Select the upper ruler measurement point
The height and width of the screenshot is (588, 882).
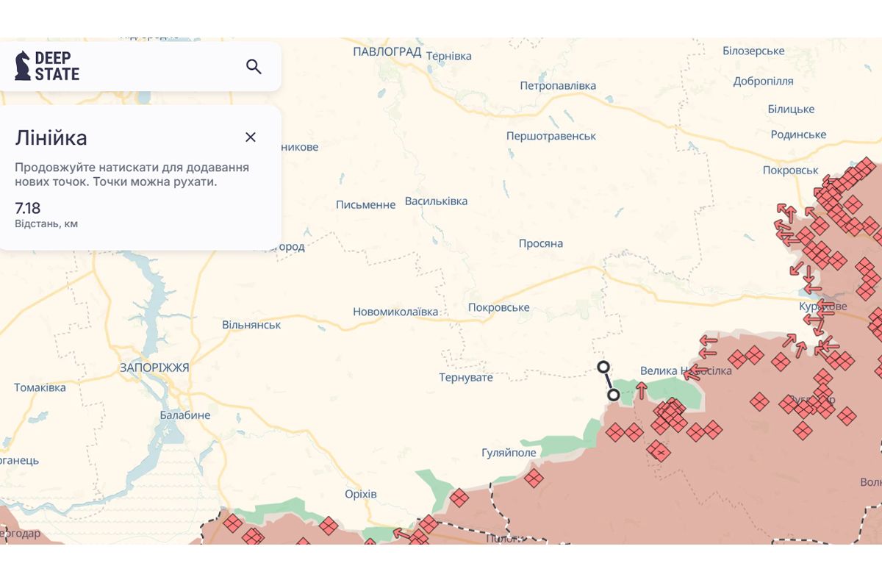(603, 367)
